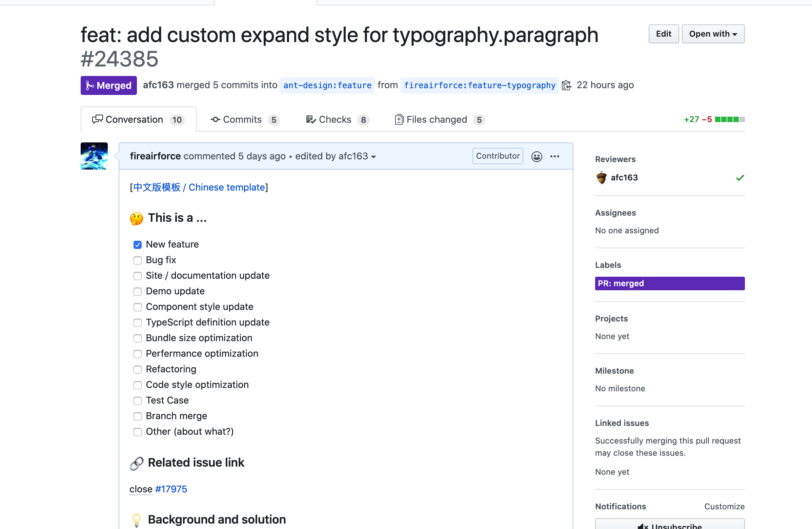Uncheck the New feature checkbox
The image size is (812, 529).
[138, 245]
